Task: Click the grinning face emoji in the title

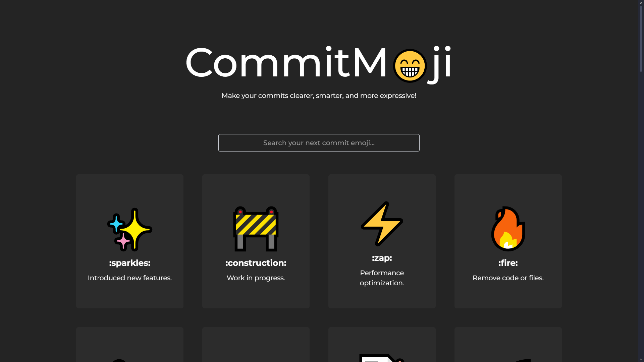Action: (x=410, y=66)
